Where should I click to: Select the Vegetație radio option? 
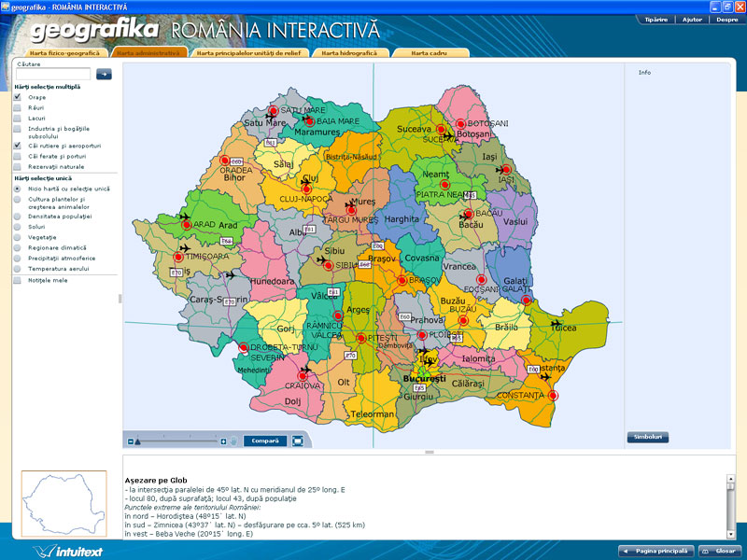(x=18, y=237)
